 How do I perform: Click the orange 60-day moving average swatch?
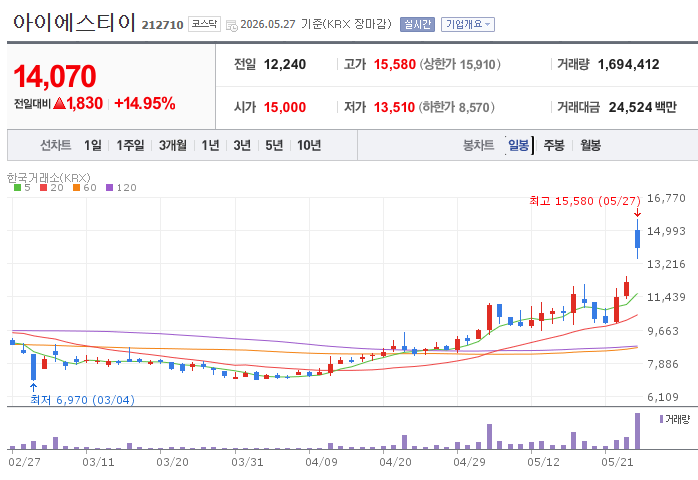(77, 188)
